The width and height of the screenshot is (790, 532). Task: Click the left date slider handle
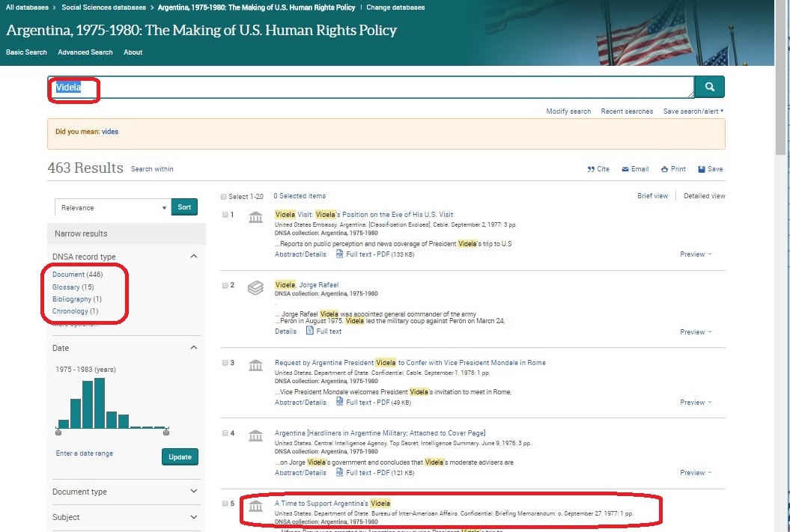click(x=58, y=432)
